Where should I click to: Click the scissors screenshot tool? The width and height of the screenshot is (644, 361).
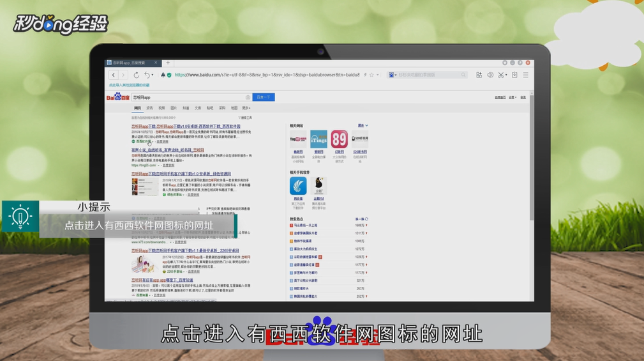[x=500, y=75]
